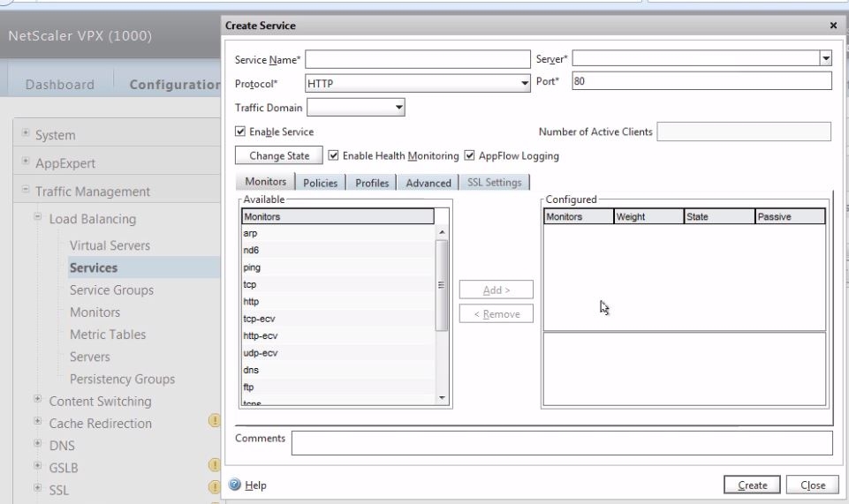The width and height of the screenshot is (849, 504).
Task: Click into the Port field
Action: click(701, 81)
